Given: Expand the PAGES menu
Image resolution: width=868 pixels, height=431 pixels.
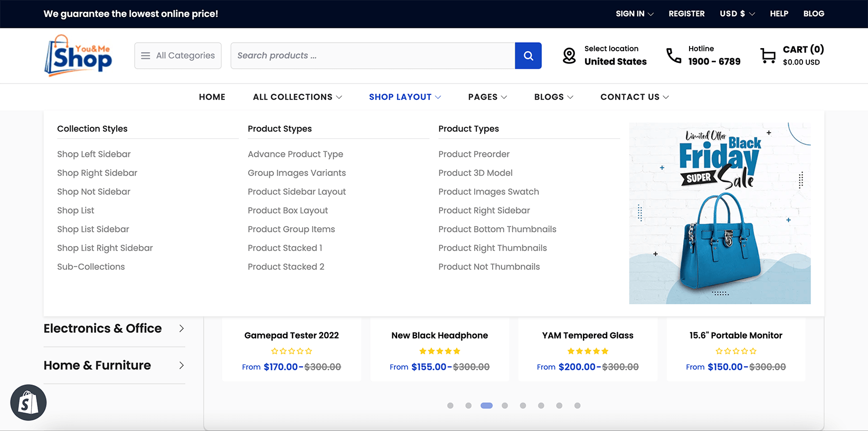Looking at the screenshot, I should point(487,97).
